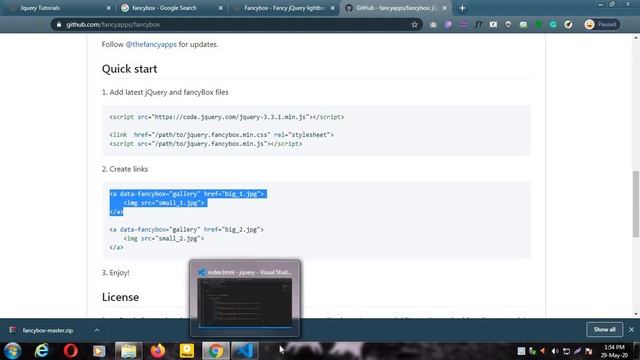Open the fancybox-master.zip download
Viewport: 640px width, 360px height.
(x=48, y=331)
